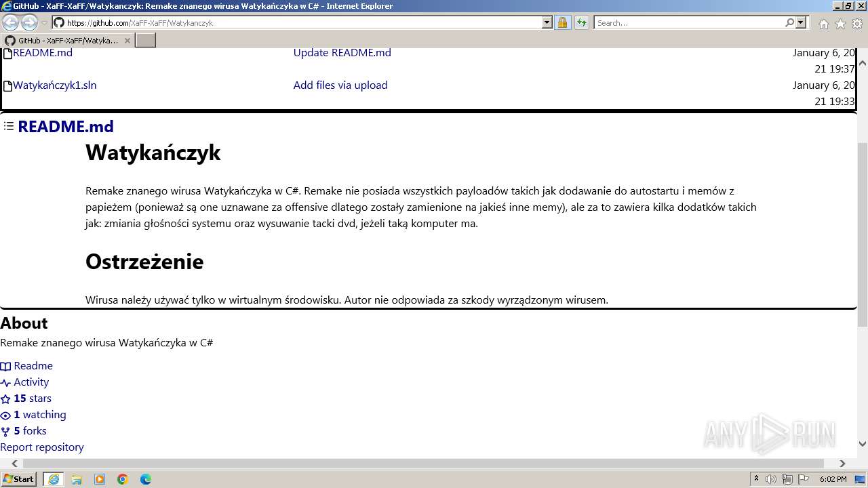Open the 'Update README.md' commit link

(x=342, y=53)
